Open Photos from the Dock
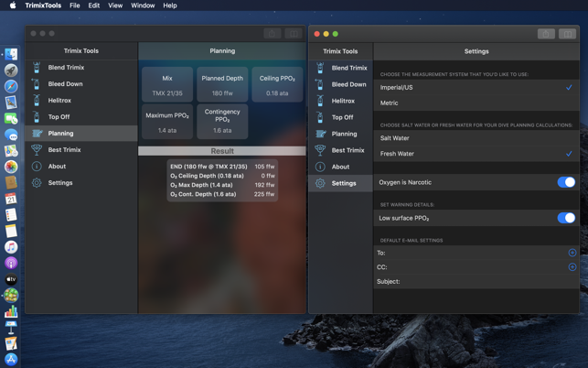The width and height of the screenshot is (588, 368). (x=11, y=167)
